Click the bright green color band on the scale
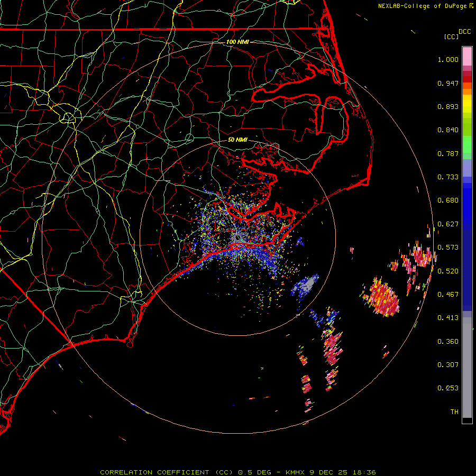Screen dimensions: 476x476 (x=467, y=144)
